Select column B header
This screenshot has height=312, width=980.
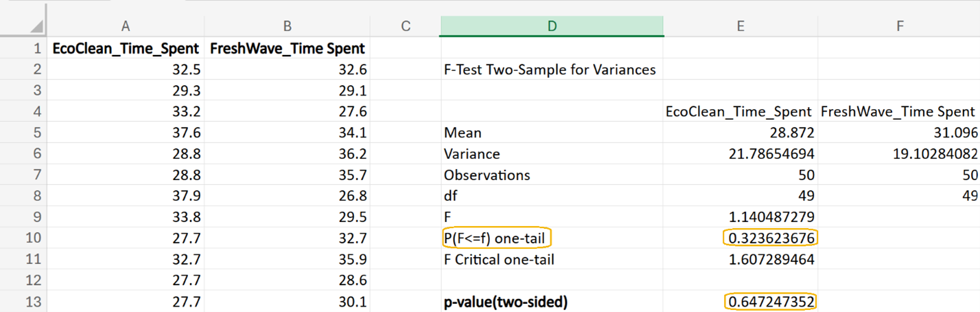pyautogui.click(x=288, y=26)
